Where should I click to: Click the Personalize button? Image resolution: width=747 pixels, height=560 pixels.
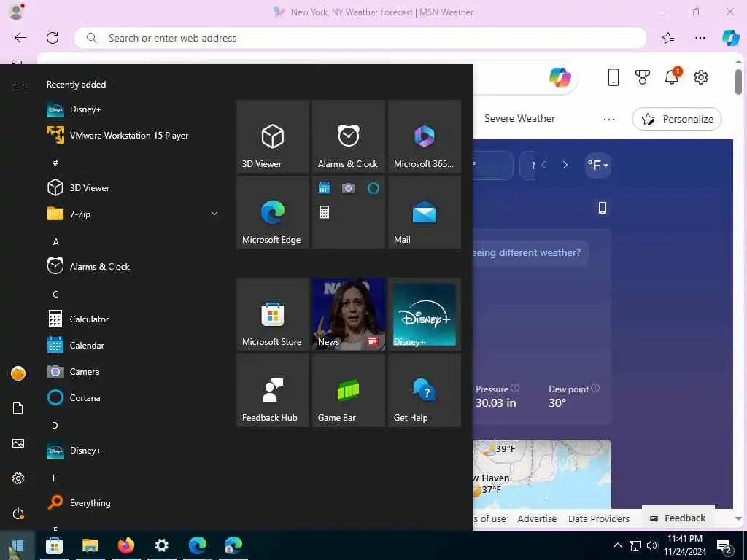pos(677,119)
